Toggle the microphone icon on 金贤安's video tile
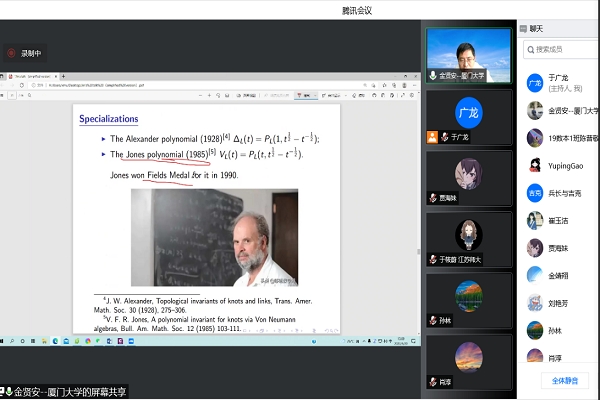This screenshot has width=600, height=400. point(433,75)
